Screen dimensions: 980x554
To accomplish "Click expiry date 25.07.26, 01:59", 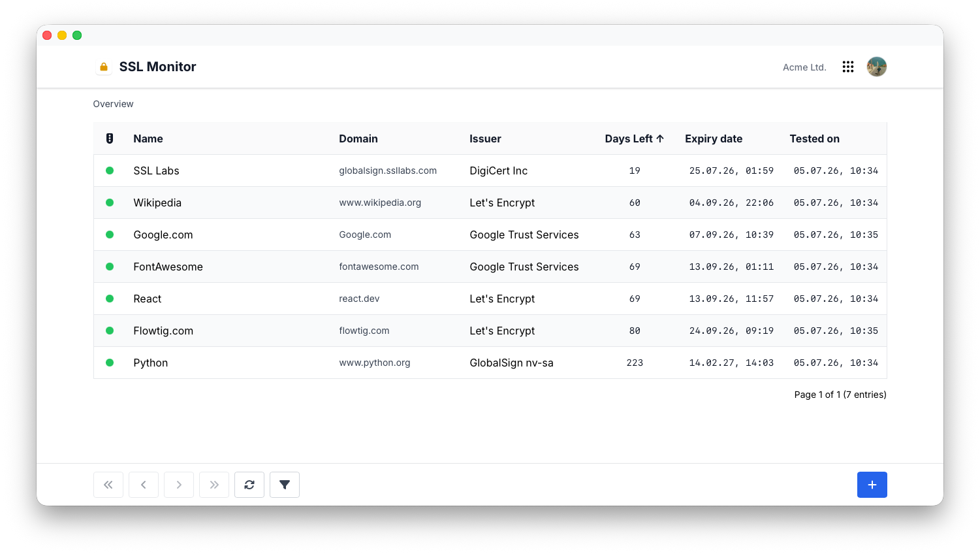I will [731, 171].
